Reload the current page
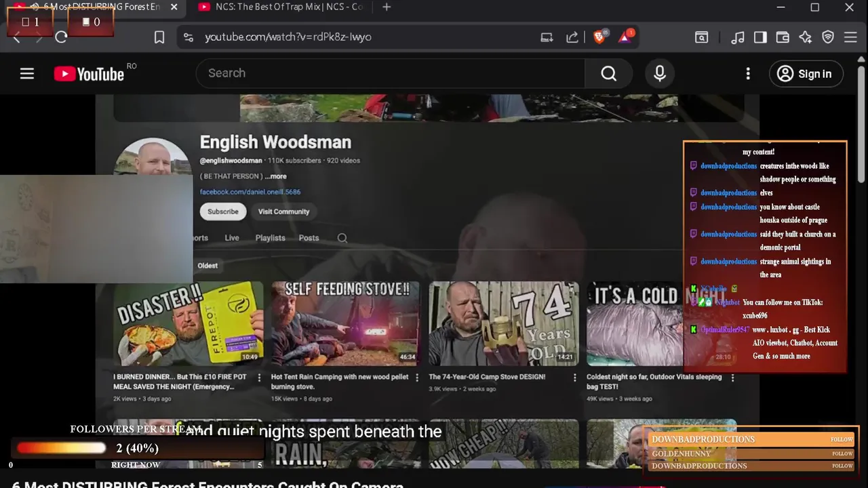This screenshot has width=868, height=488. 61,37
